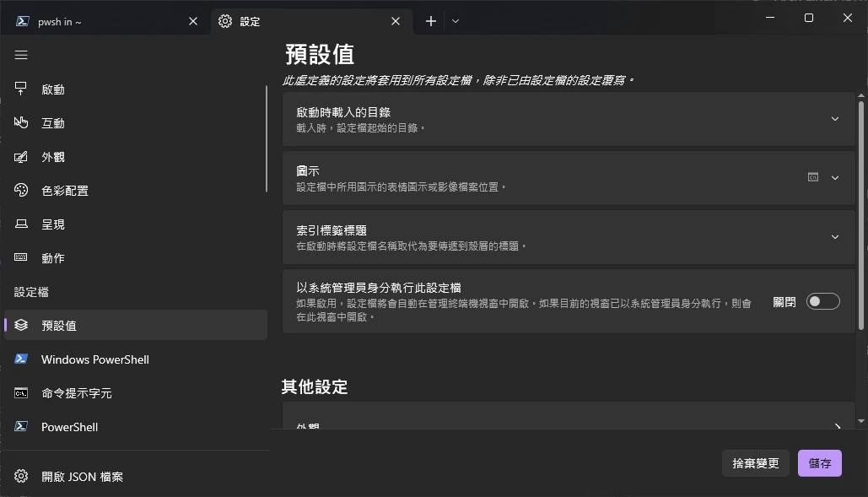
Task: Open the 啟動 startup settings page
Action: [x=52, y=89]
